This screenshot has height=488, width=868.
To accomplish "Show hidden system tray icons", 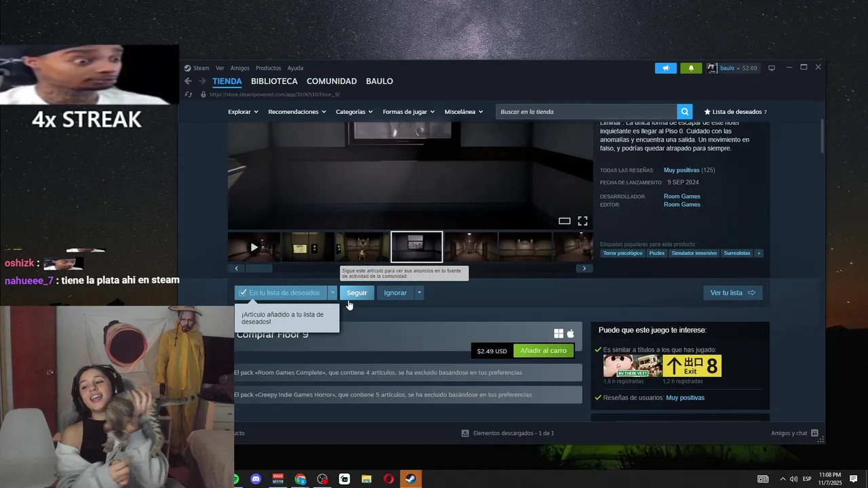I will coord(783,479).
